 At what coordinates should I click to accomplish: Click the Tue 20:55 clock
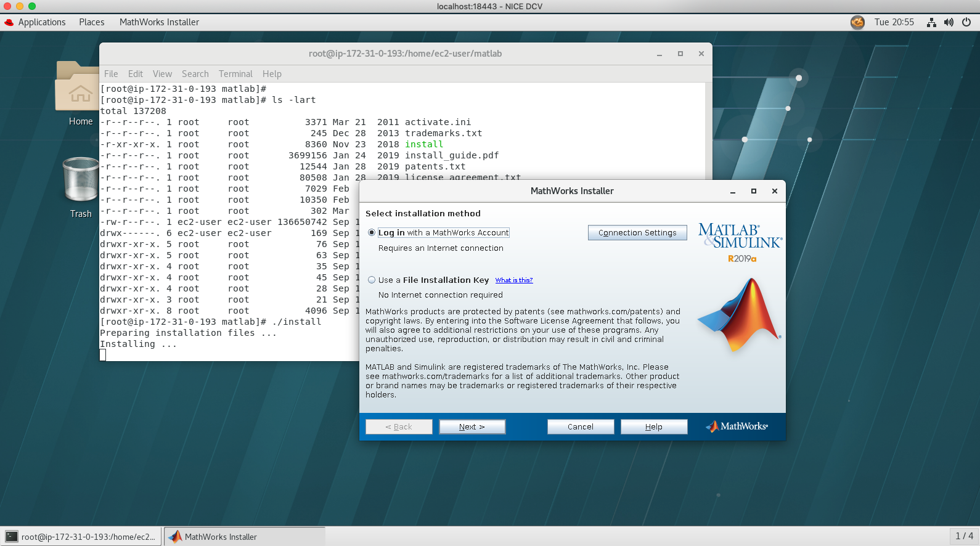894,22
